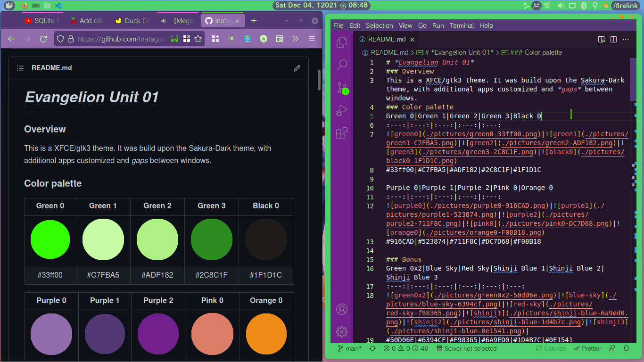Open editor More Actions ellipsis
Image resolution: width=644 pixels, height=362 pixels.
[626, 40]
